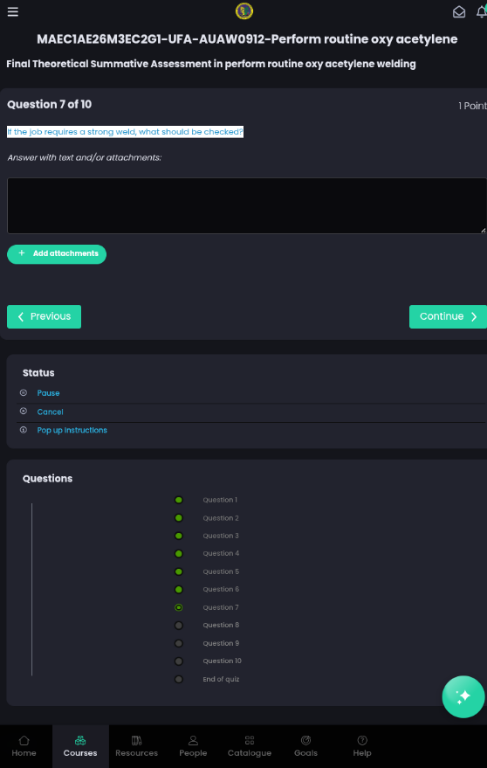Viewport: 487px width, 768px height.
Task: Open Goals in bottom navigation
Action: 306,746
